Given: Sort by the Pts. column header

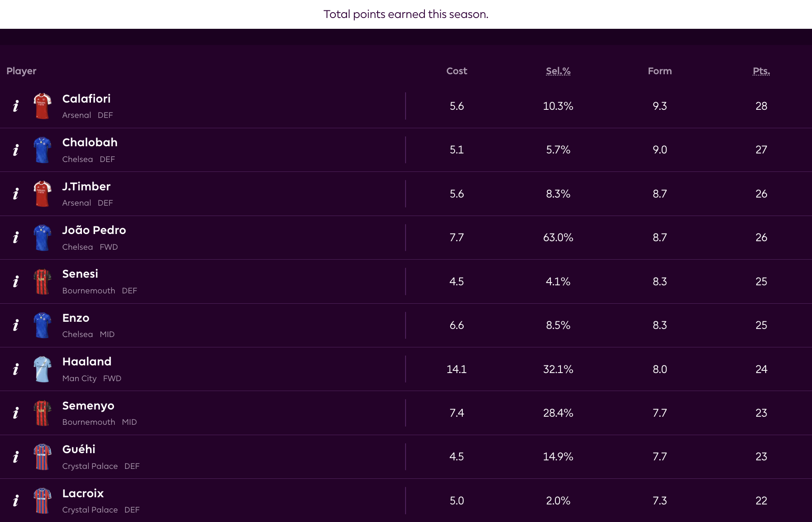Looking at the screenshot, I should click(761, 71).
